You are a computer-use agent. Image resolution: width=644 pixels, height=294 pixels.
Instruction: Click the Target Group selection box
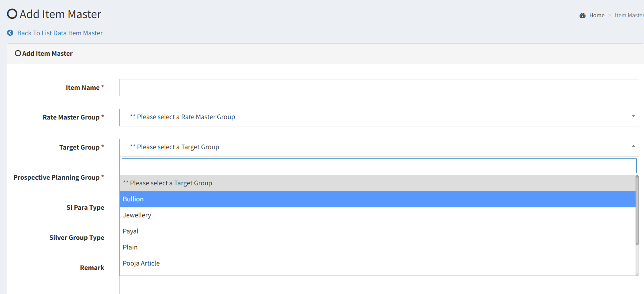tap(379, 147)
